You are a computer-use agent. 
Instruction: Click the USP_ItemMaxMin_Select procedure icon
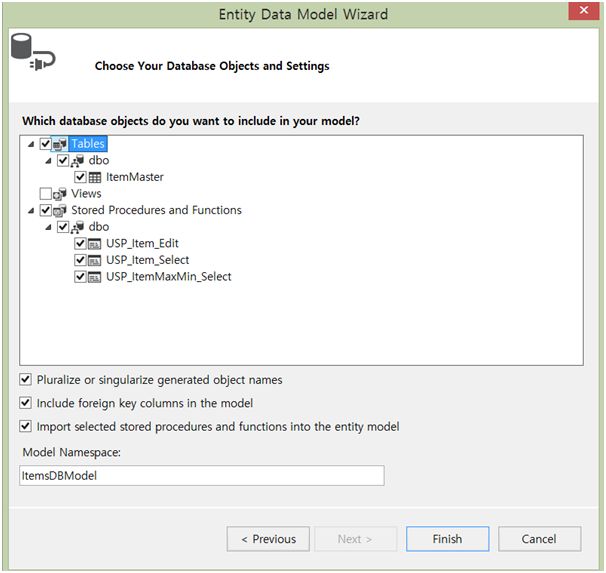pos(95,276)
